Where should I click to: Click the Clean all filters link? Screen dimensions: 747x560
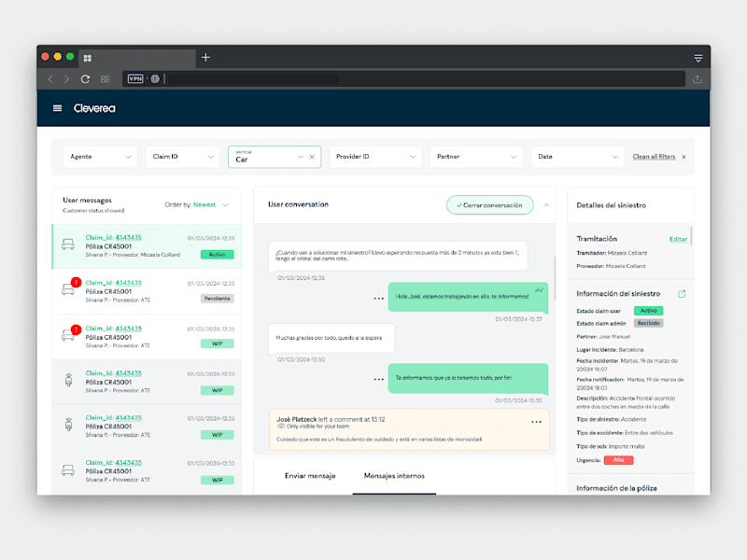654,157
